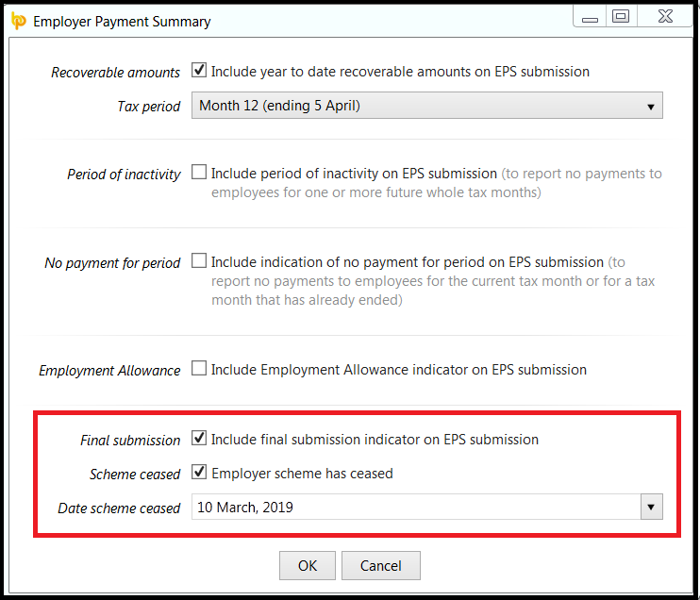700x600 pixels.
Task: Enable the Employment Allowance indicator checkbox
Action: point(199,368)
